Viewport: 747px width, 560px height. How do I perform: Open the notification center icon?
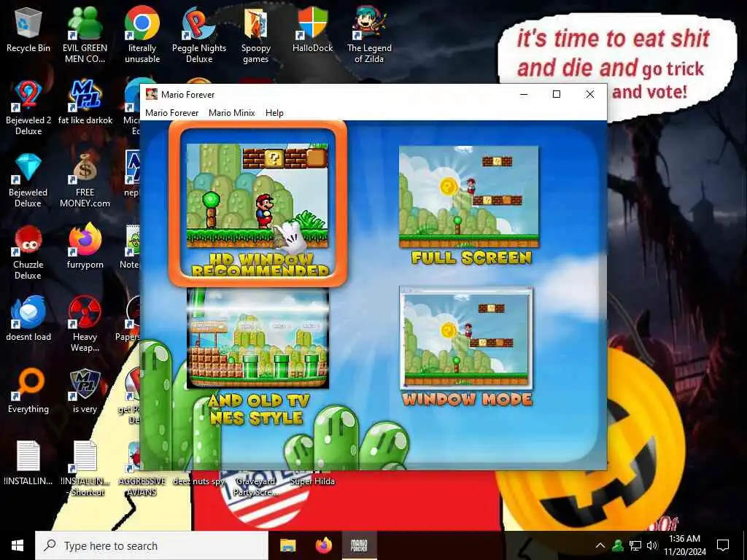tap(723, 545)
